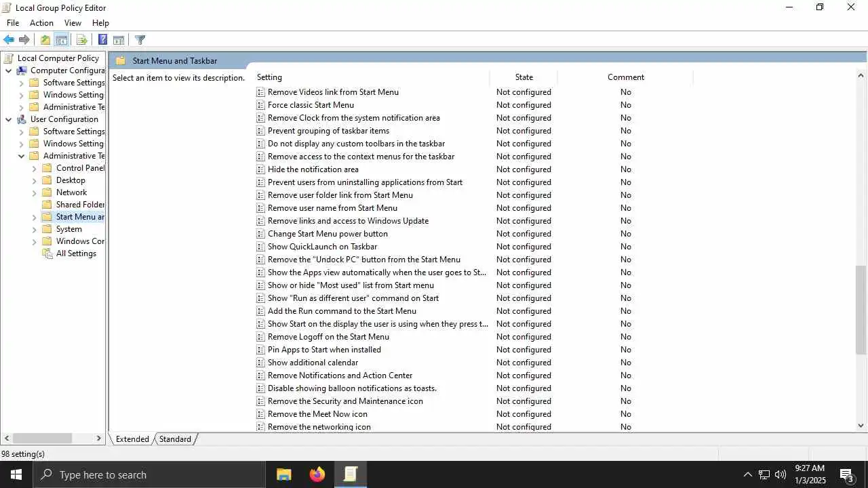The height and width of the screenshot is (488, 868).
Task: Click the All Settings tree icon
Action: tap(47, 253)
